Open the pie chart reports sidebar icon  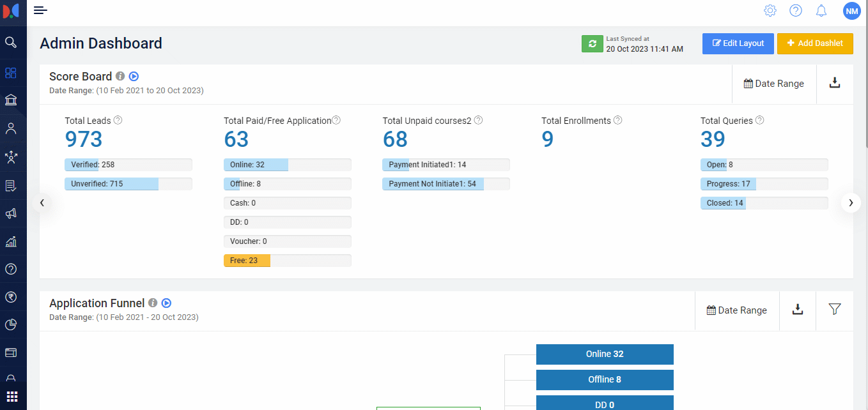point(11,324)
